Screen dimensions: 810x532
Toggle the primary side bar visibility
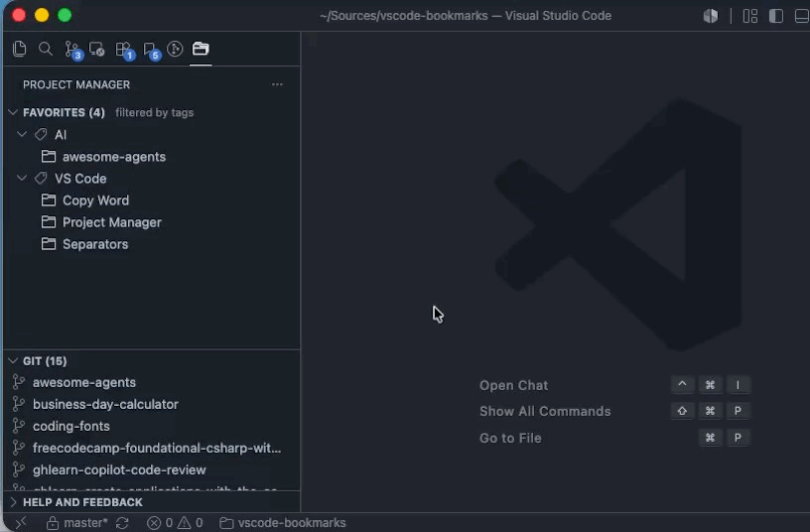776,16
